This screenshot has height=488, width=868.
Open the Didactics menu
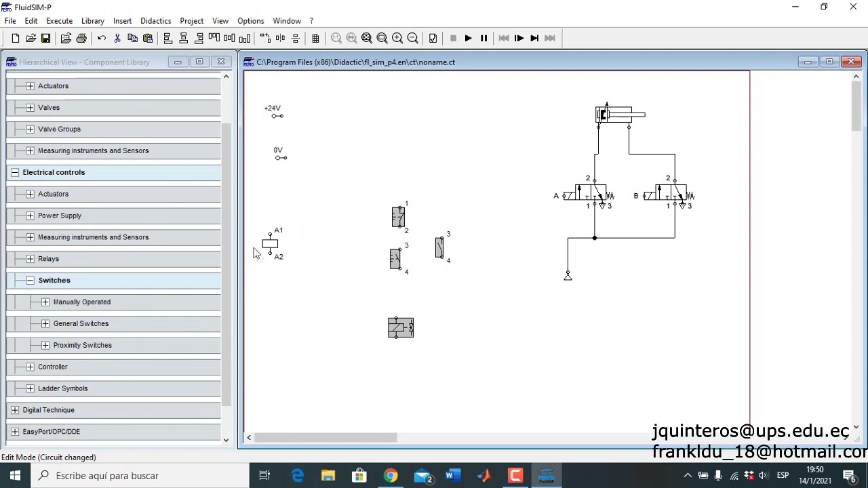pyautogui.click(x=155, y=21)
